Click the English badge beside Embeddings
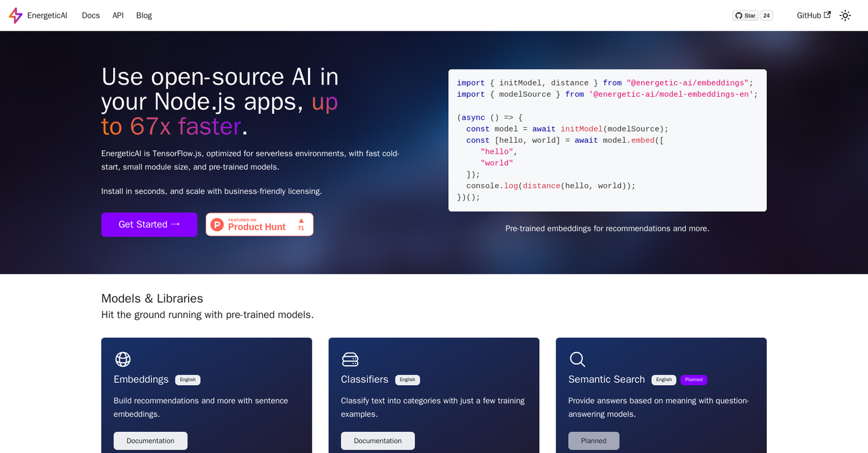 point(187,380)
